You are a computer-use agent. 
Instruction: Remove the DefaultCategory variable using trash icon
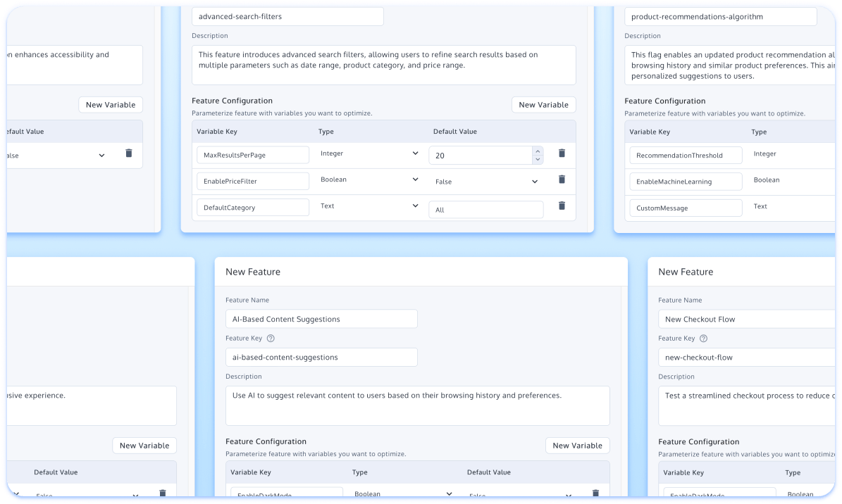tap(562, 206)
